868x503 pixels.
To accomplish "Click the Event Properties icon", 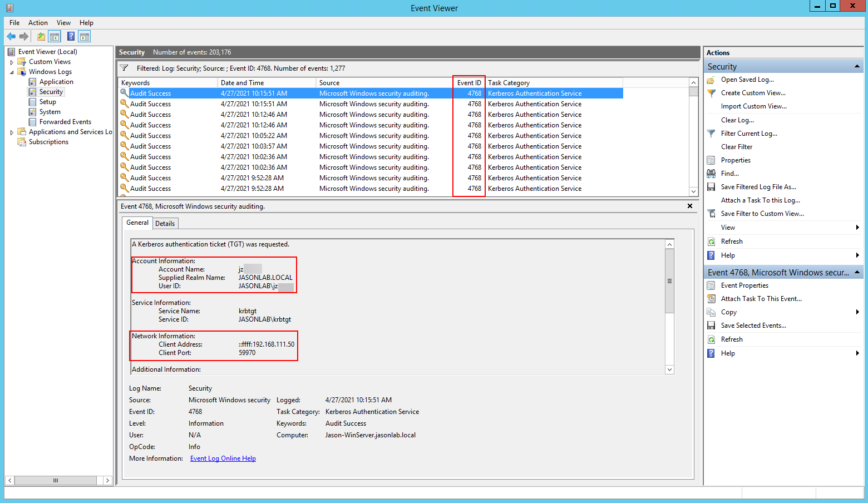I will point(711,285).
